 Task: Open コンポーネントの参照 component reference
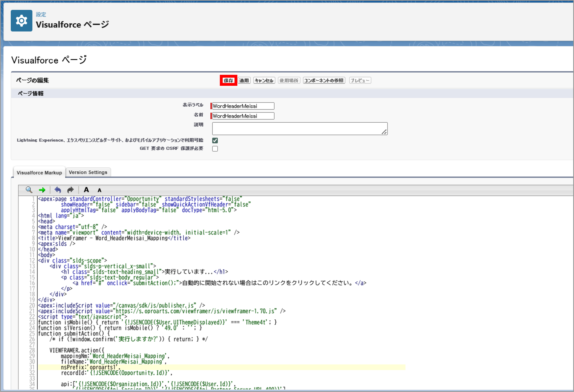click(324, 81)
